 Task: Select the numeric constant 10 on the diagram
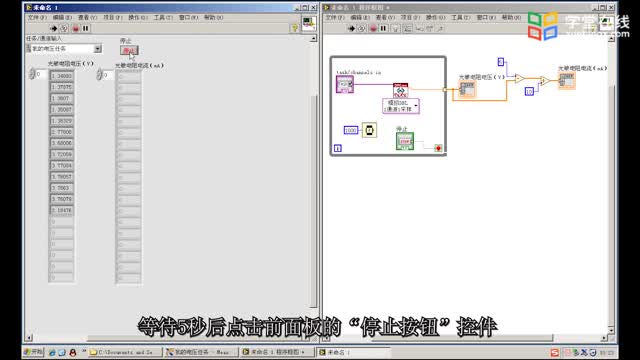(529, 92)
